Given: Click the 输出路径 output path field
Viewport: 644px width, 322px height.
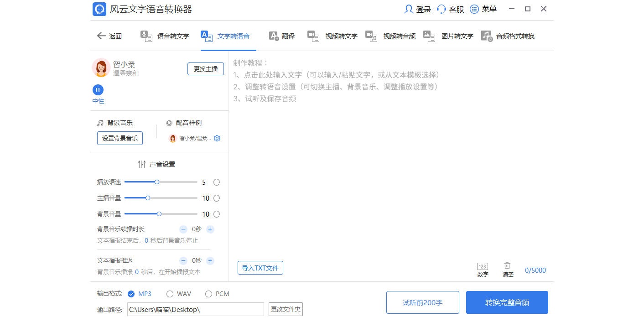Looking at the screenshot, I should coord(195,309).
